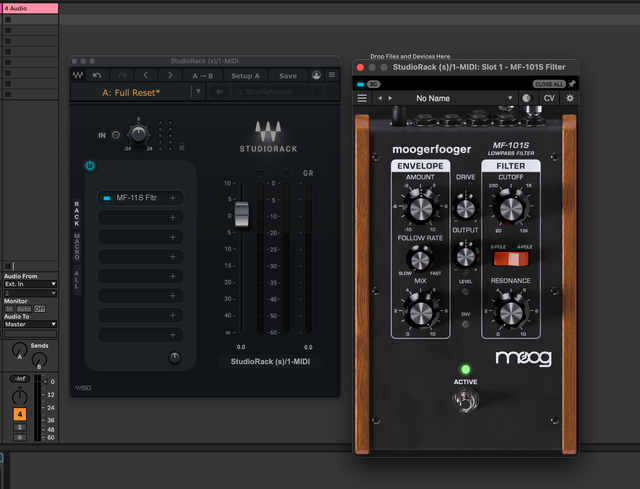Set Monitor to Auto
The width and height of the screenshot is (640, 489).
point(24,309)
